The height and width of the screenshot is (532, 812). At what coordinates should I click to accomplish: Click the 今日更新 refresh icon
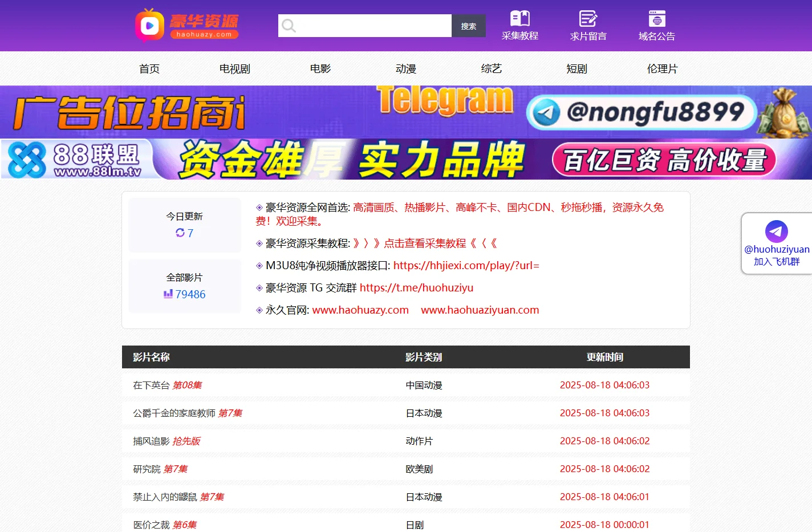180,233
